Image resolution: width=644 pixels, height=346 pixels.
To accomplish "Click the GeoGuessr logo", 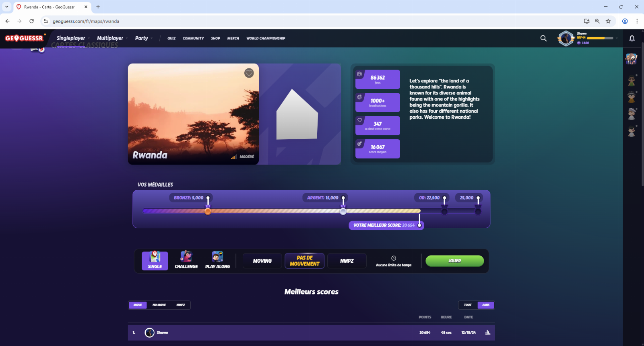I will (x=24, y=38).
